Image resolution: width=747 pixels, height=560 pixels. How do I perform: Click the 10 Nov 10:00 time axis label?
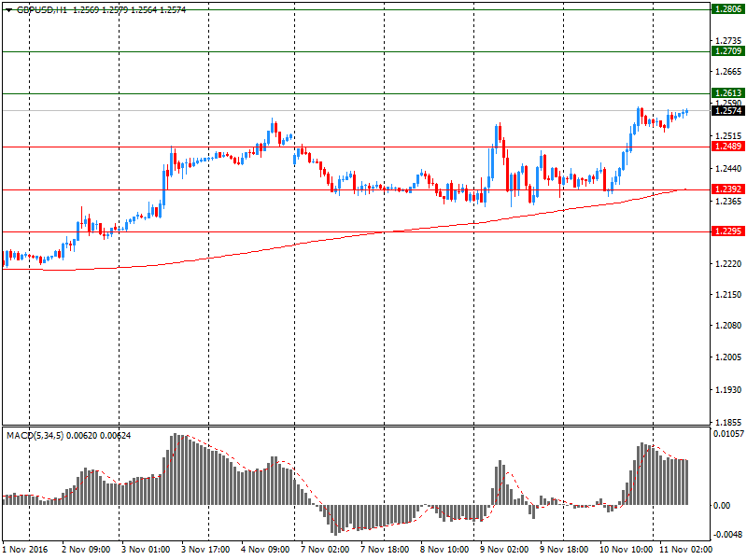click(x=626, y=549)
